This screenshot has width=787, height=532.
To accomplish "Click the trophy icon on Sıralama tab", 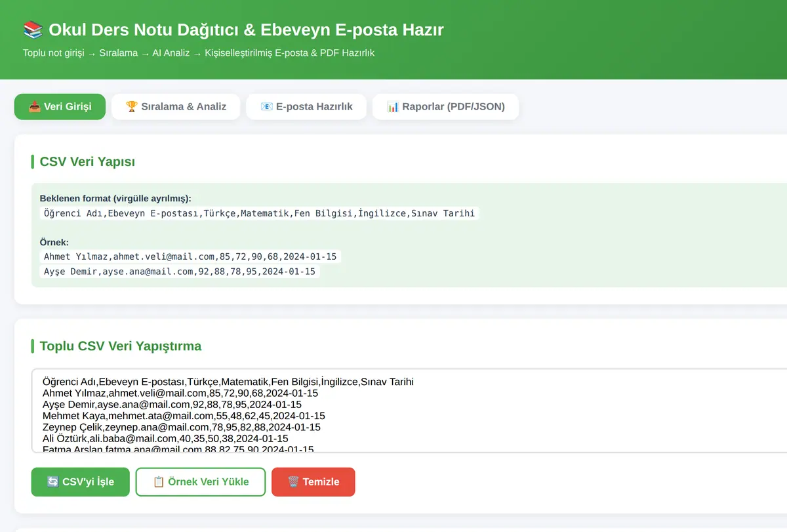I will tap(132, 106).
